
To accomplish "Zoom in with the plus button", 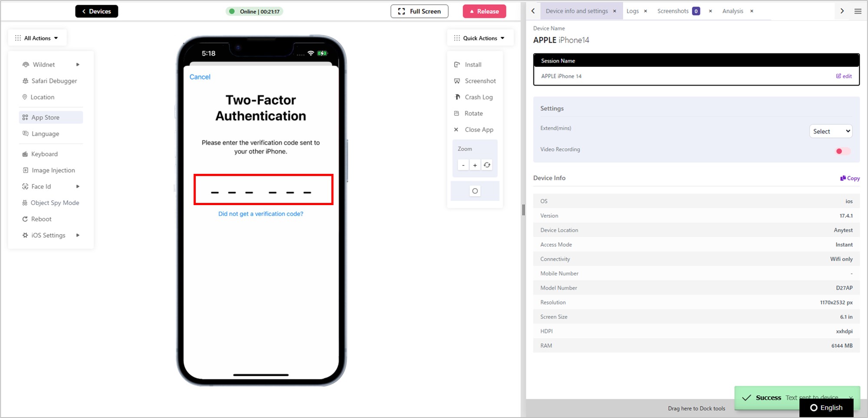I will pos(475,165).
